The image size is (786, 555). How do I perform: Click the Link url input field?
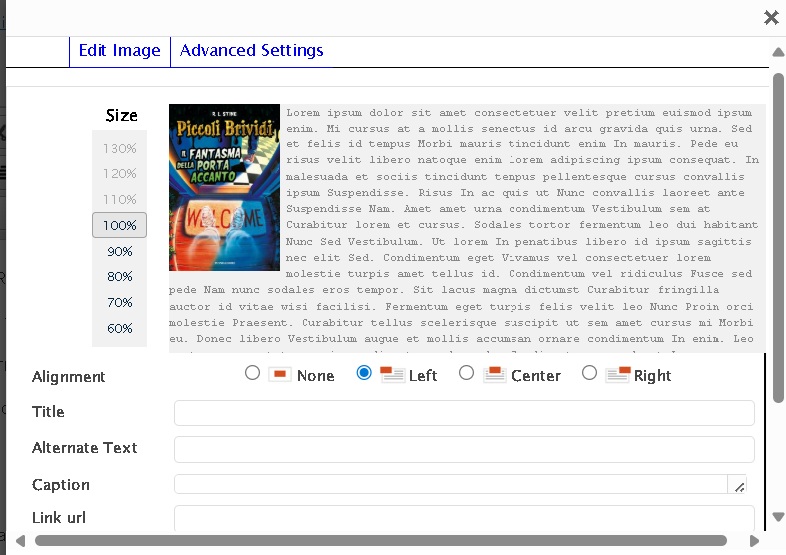coord(464,518)
